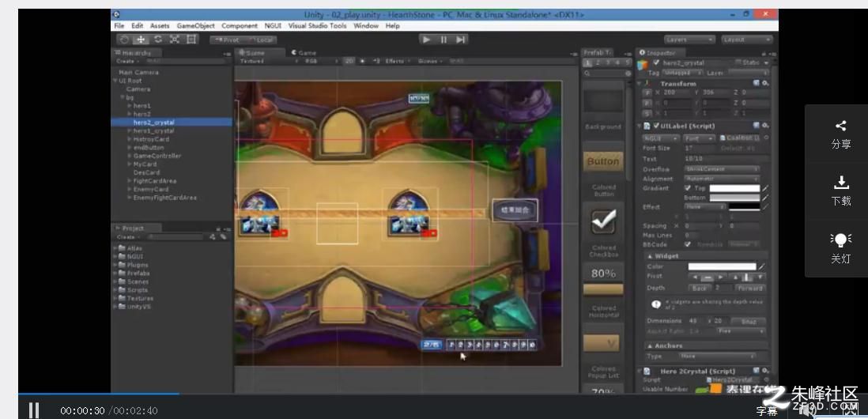Select the Rect transform tool
The height and width of the screenshot is (419, 868).
[191, 40]
